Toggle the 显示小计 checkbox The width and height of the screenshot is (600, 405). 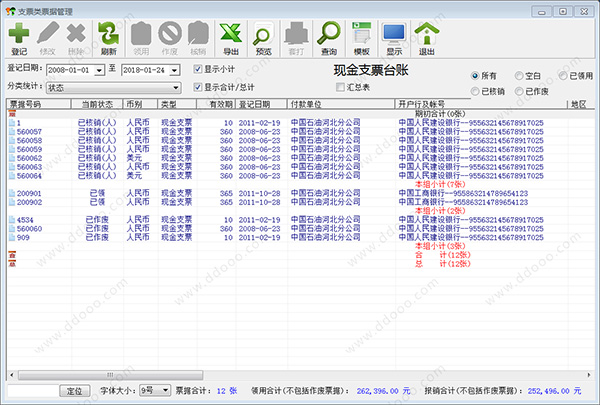point(197,69)
